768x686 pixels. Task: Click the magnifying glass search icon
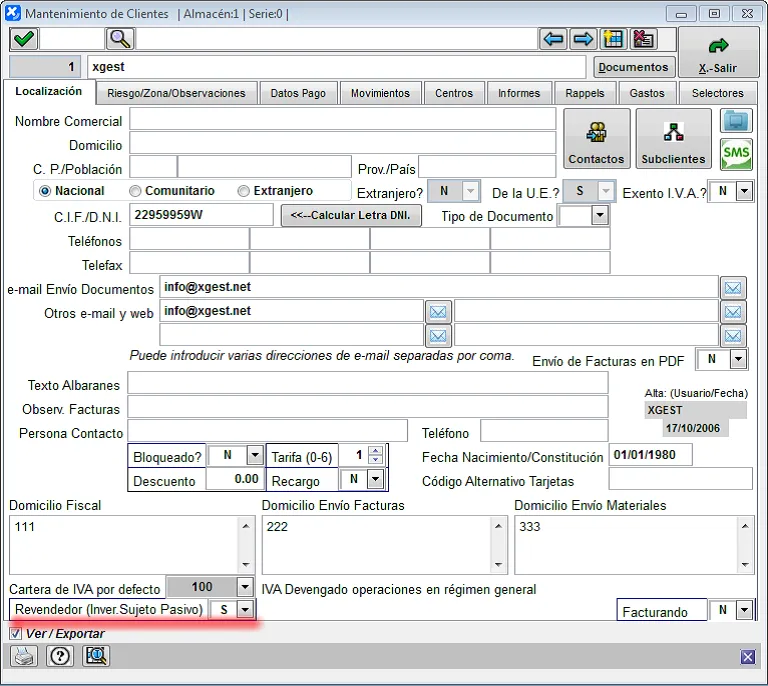[x=120, y=39]
